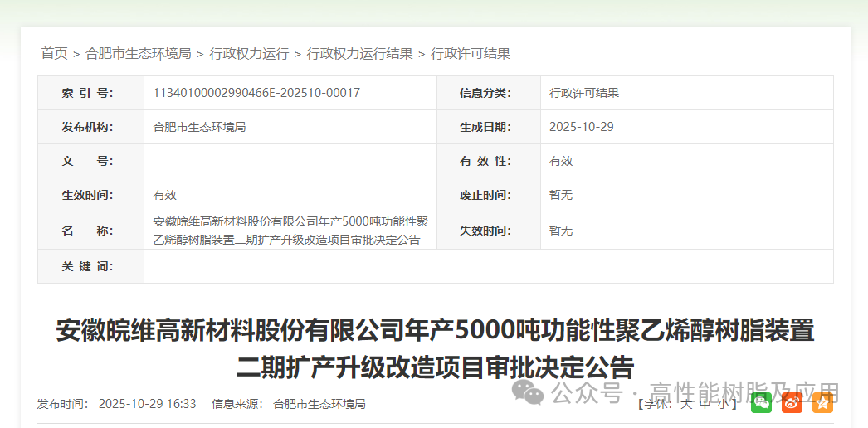Open 行政权力运行 breadcrumb link
Viewport: 868px width, 428px height.
tap(249, 54)
